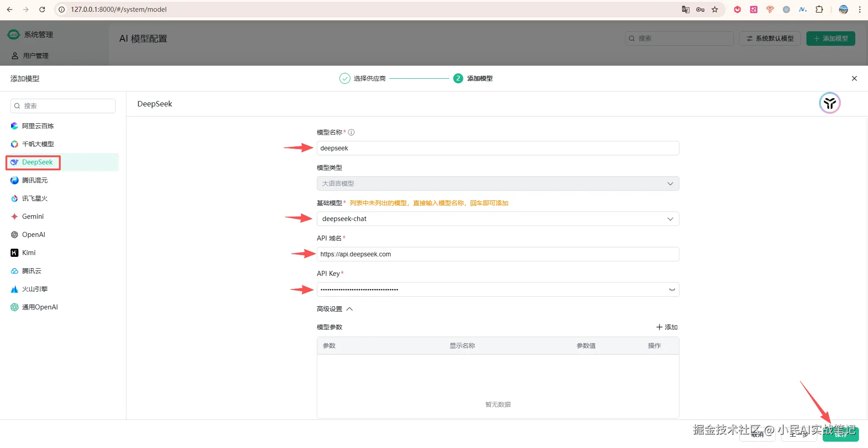The image size is (868, 448).
Task: Click the 上一步 button
Action: pyautogui.click(x=799, y=434)
